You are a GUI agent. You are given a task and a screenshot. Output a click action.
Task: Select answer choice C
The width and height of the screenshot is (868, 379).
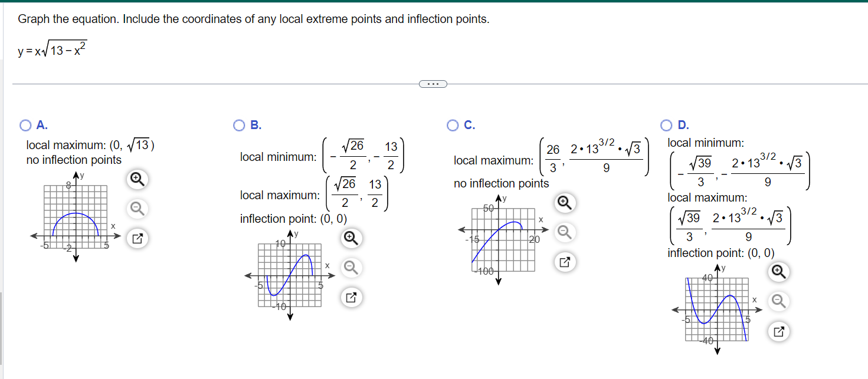click(x=451, y=125)
